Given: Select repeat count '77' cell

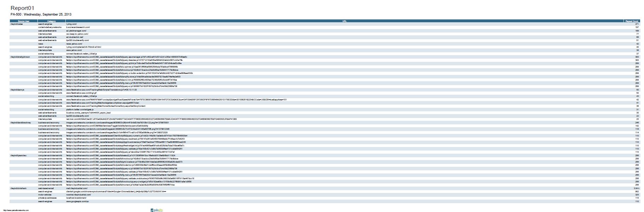Looking at the screenshot, I should pyautogui.click(x=638, y=34).
